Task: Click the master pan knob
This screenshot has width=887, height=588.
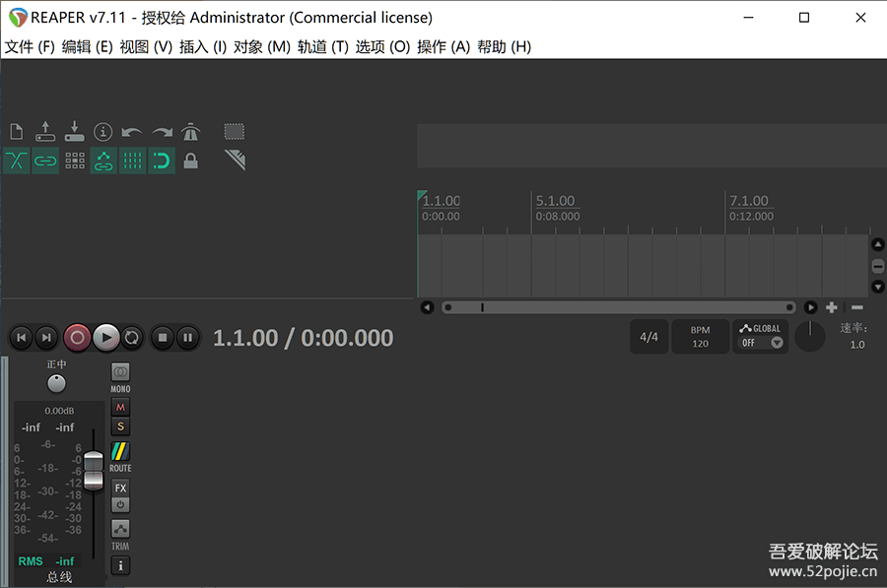Action: pos(56,383)
